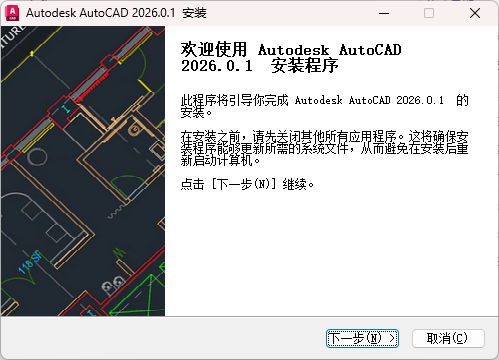Viewport: 499px width, 360px height.
Task: Cancel installation with the 取消(C) button
Action: pyautogui.click(x=448, y=339)
